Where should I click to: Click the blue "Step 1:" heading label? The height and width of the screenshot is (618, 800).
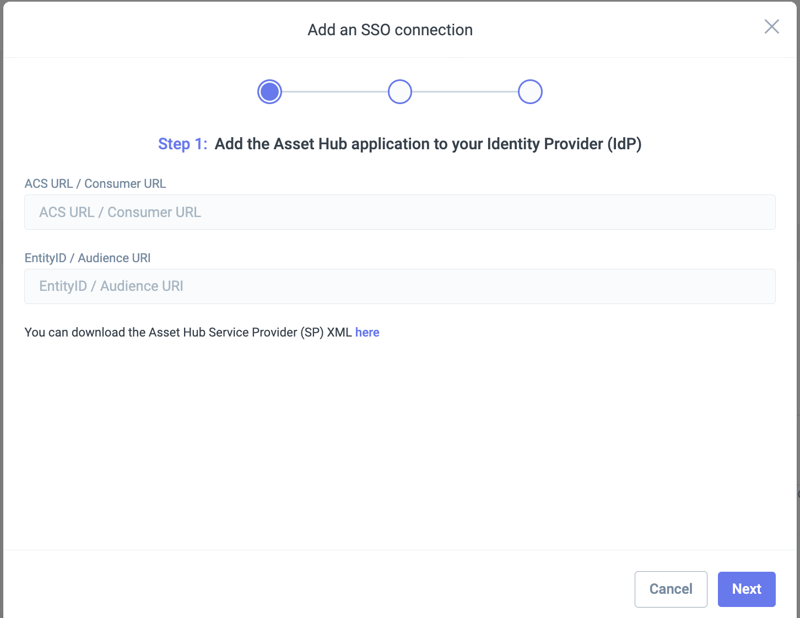click(182, 144)
